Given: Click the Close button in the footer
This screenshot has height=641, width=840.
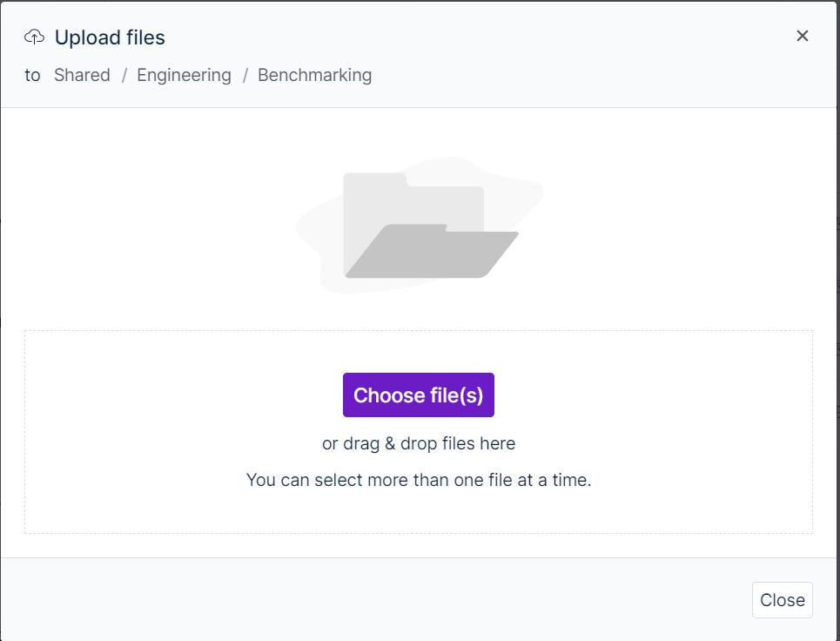Looking at the screenshot, I should tap(783, 600).
